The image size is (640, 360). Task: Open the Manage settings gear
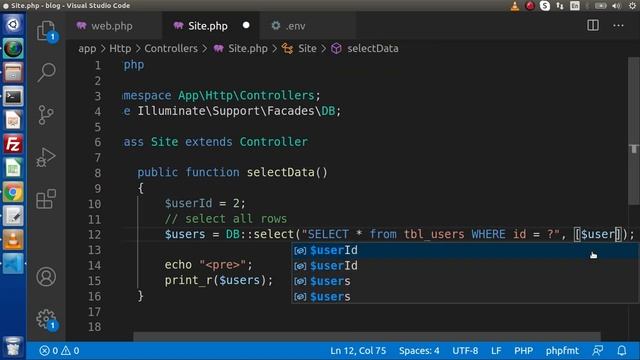[46, 319]
